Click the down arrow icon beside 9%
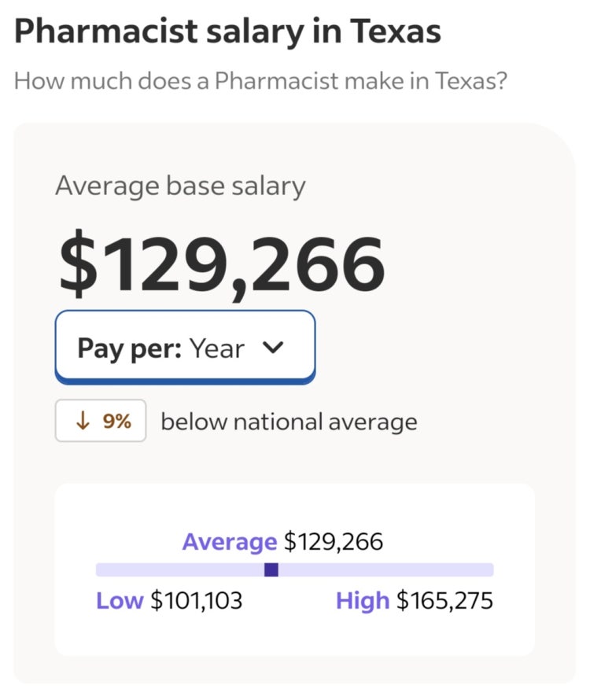Image resolution: width=590 pixels, height=700 pixels. click(x=82, y=422)
